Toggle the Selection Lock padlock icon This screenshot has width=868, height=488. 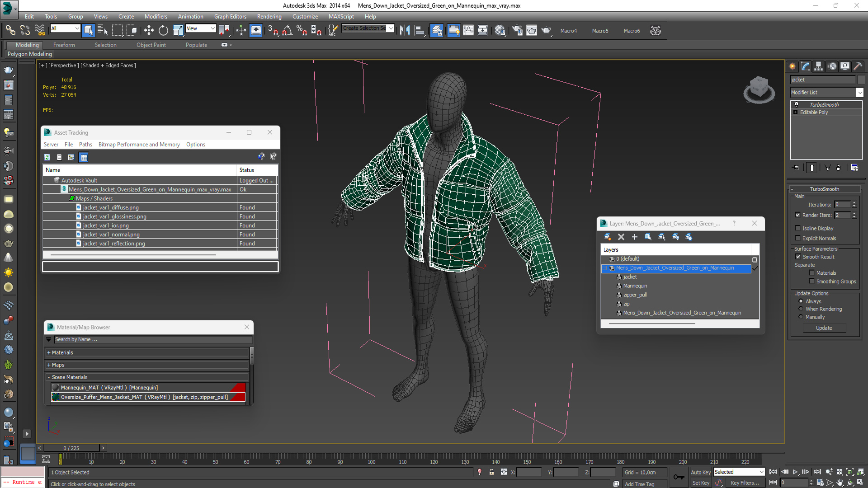[491, 472]
